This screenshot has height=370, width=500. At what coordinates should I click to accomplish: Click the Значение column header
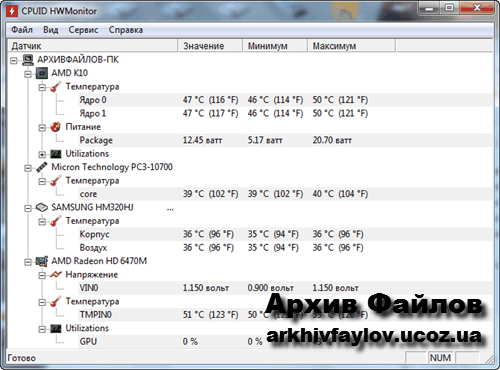[x=210, y=46]
